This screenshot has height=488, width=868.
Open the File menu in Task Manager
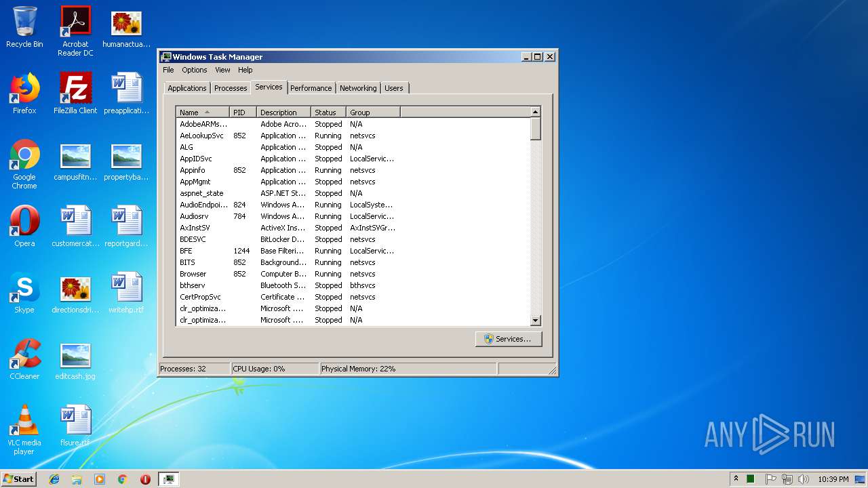point(168,70)
